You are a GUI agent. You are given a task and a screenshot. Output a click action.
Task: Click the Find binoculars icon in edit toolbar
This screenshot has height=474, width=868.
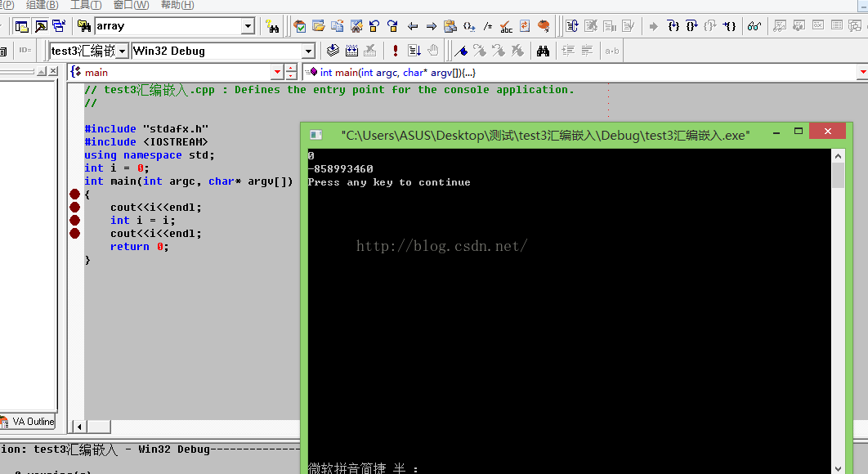543,51
